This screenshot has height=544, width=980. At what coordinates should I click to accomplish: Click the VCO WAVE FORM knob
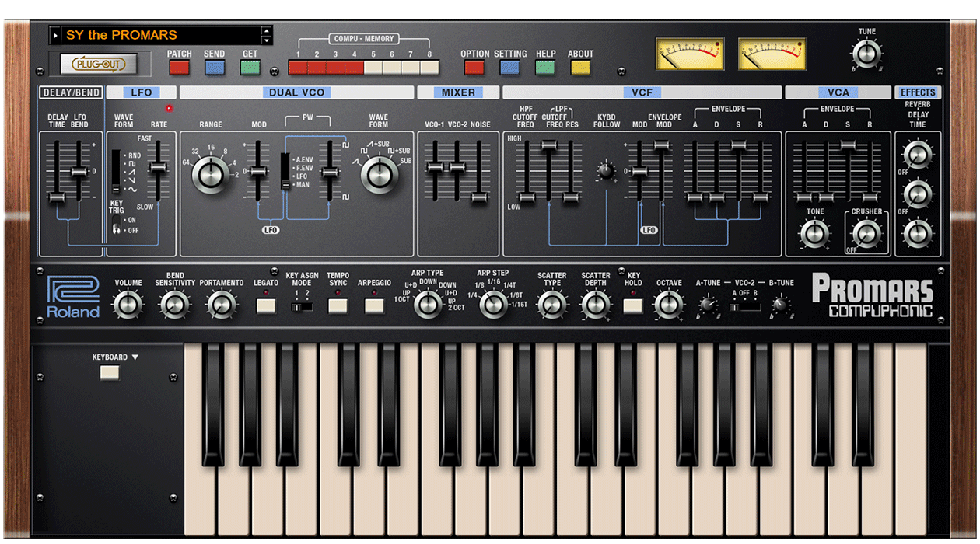point(379,174)
